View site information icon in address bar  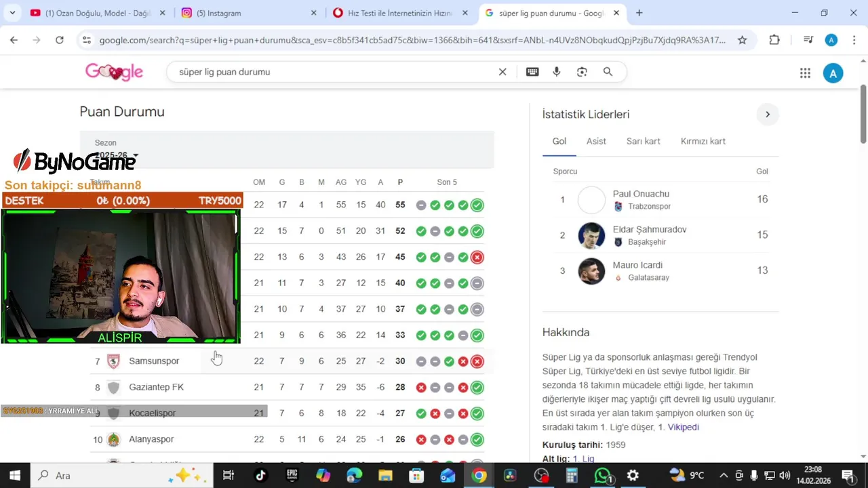click(x=86, y=40)
